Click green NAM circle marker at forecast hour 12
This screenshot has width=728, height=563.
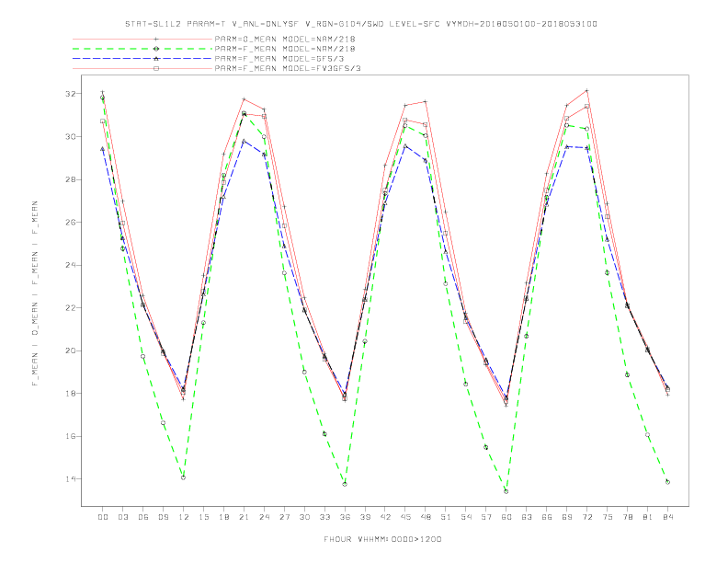(184, 477)
